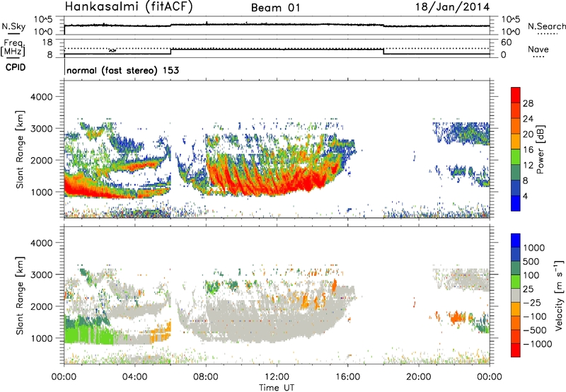Click the '1000' tick on velocity panel

(41, 338)
